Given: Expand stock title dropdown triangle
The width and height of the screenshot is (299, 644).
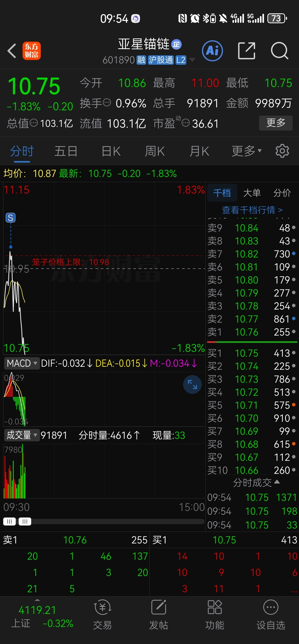Looking at the screenshot, I should coord(192,60).
